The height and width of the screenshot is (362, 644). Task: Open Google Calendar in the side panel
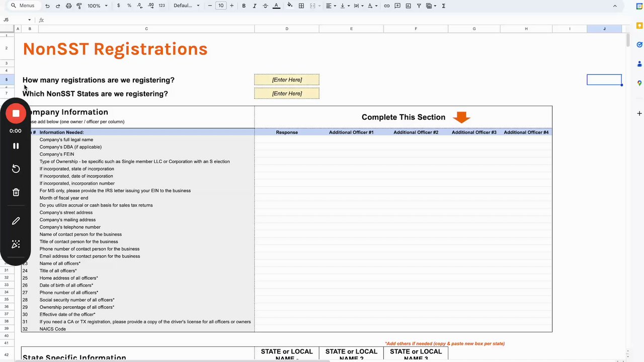639,6
